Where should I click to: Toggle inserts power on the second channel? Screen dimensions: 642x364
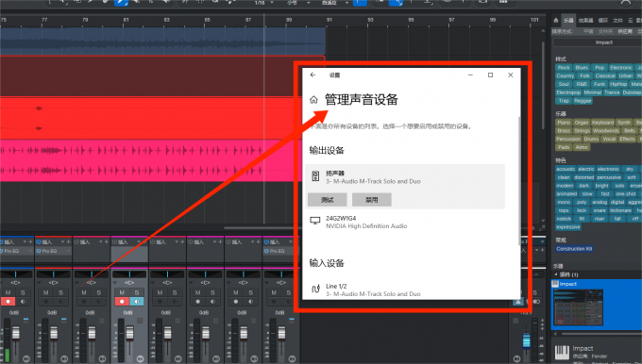[x=39, y=242]
